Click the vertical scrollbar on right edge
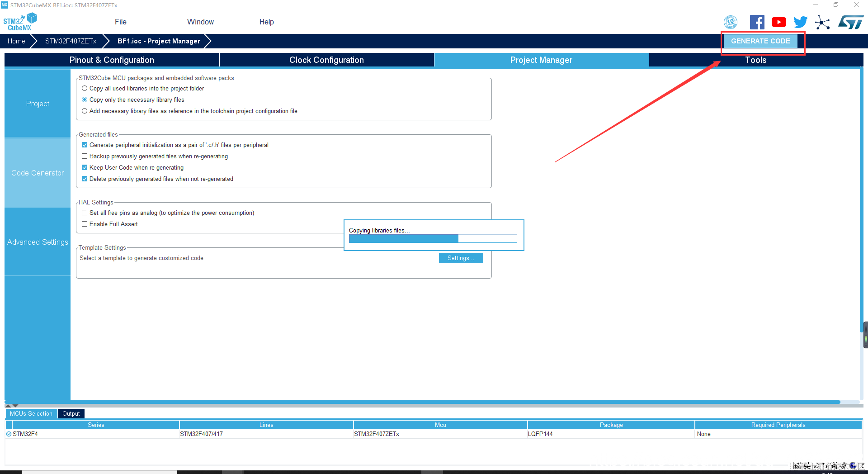 (862, 199)
